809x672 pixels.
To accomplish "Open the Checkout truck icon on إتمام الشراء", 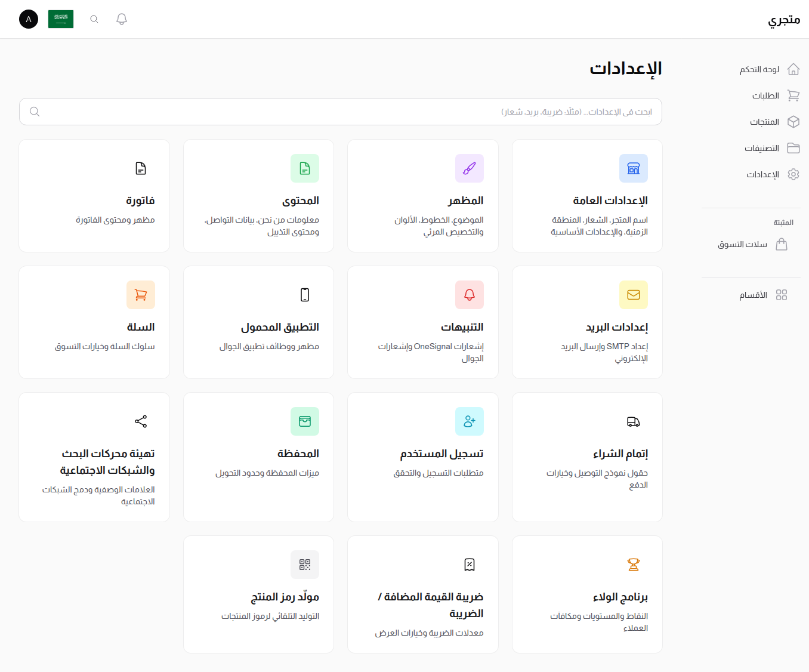I will click(634, 421).
